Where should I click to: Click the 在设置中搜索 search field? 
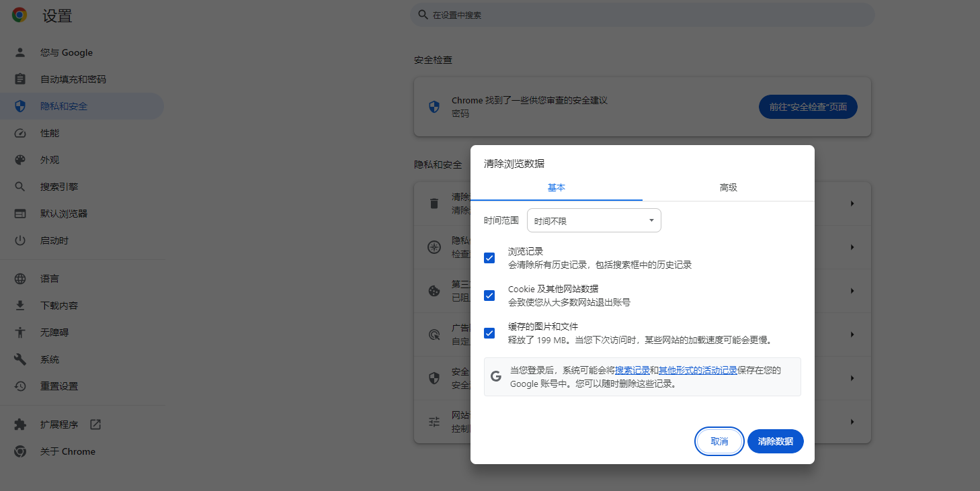[x=642, y=14]
